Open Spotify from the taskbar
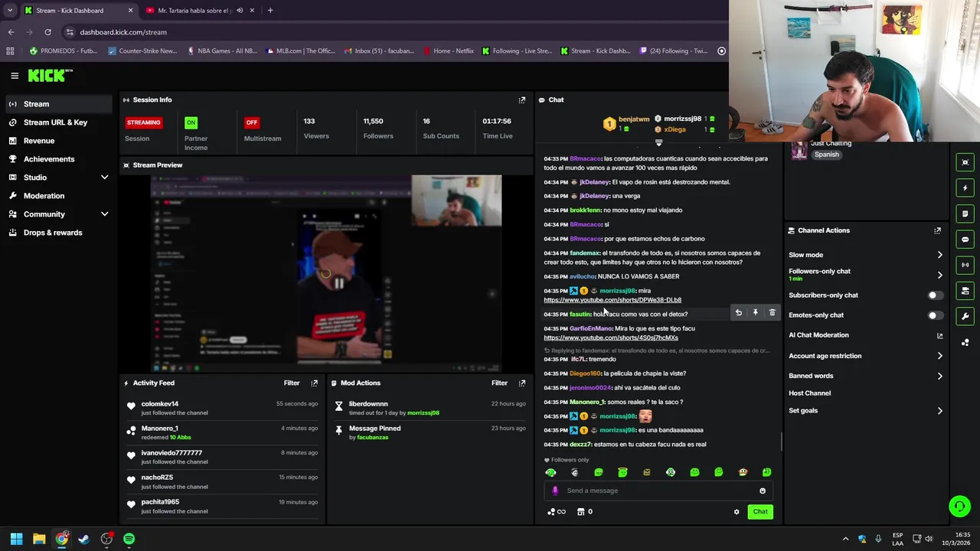 129,540
